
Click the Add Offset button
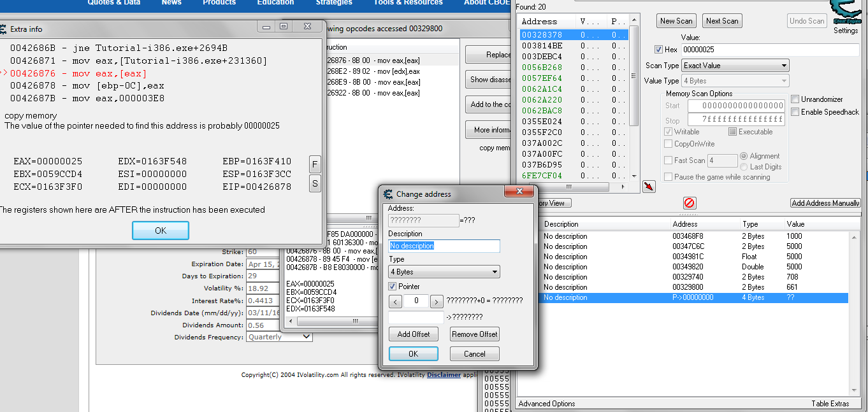click(x=414, y=334)
